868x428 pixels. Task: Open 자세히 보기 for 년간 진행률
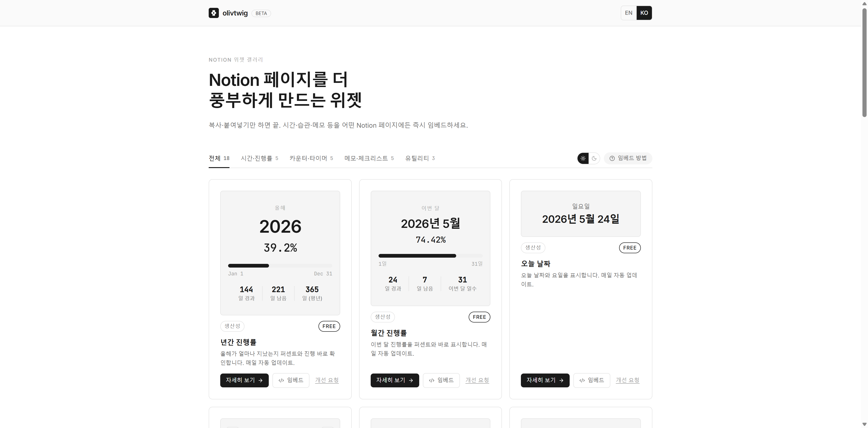click(x=244, y=380)
